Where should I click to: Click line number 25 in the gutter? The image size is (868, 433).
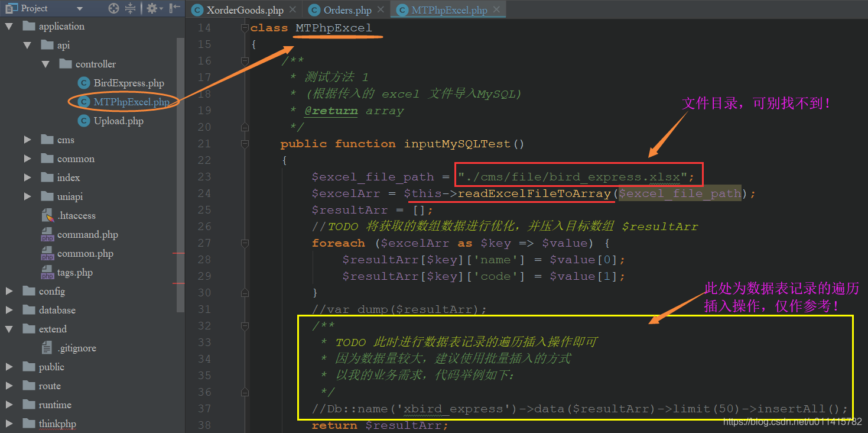[x=204, y=210]
